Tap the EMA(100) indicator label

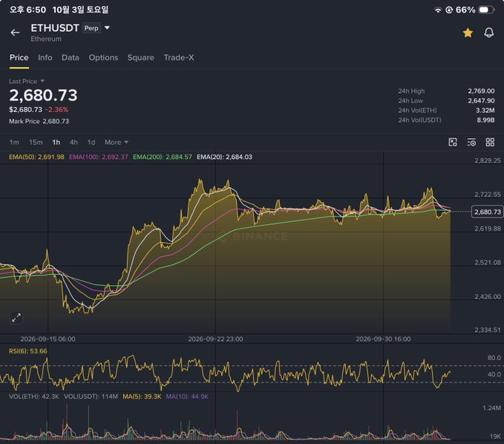(x=99, y=157)
